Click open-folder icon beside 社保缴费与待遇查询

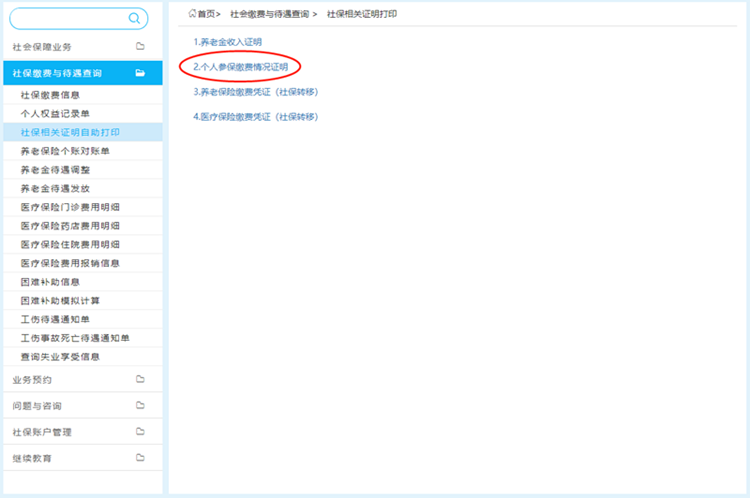tap(140, 73)
